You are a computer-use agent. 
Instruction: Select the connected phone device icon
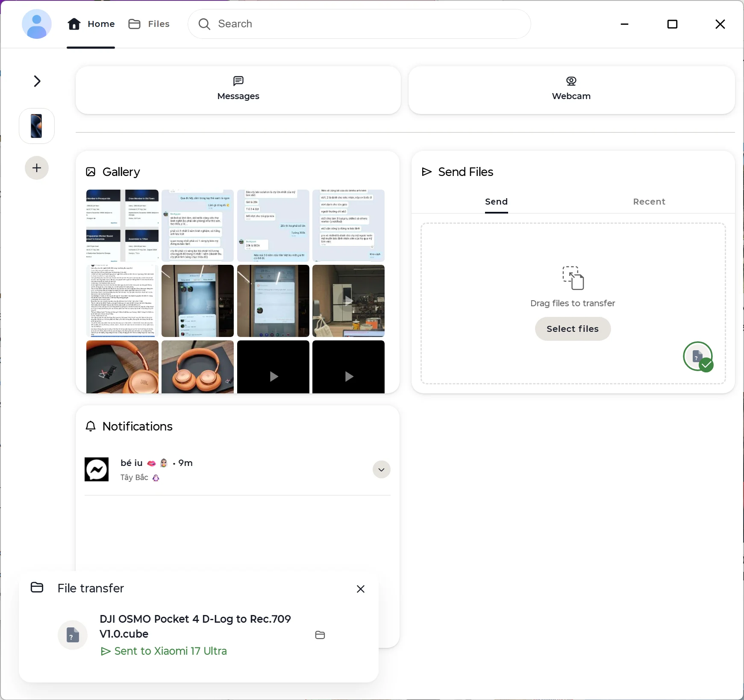tap(37, 126)
